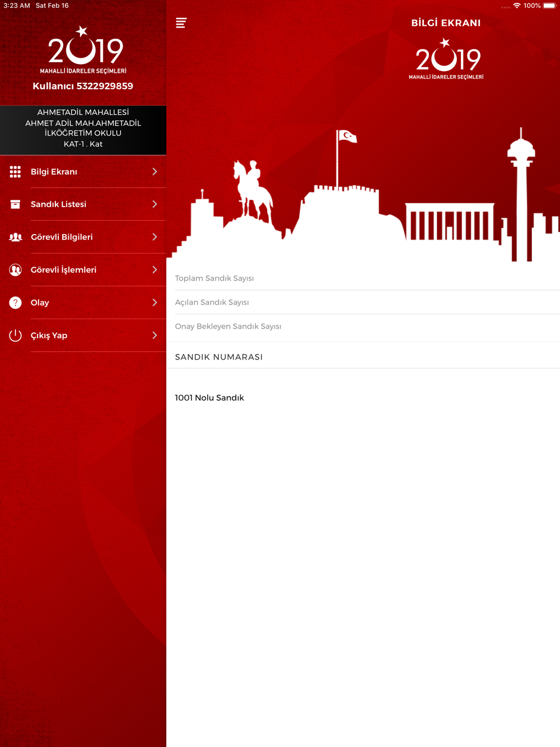The height and width of the screenshot is (747, 560).
Task: Tap the AHMETADİL MAHALLESİ location text
Action: (83, 113)
